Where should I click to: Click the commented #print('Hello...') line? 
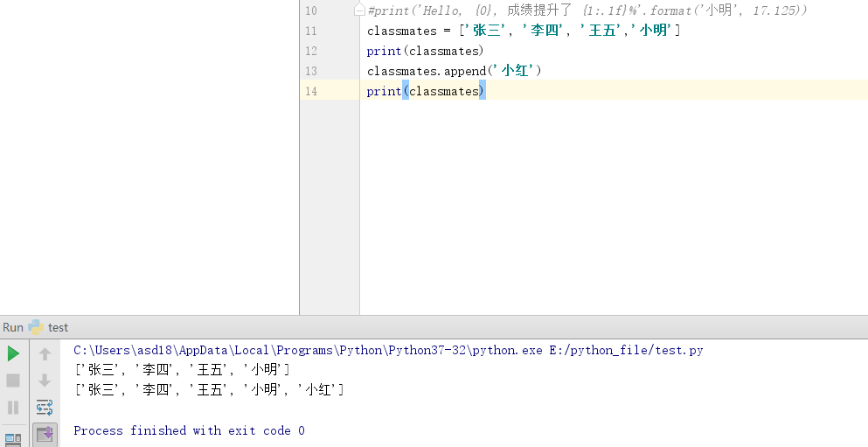pyautogui.click(x=587, y=10)
